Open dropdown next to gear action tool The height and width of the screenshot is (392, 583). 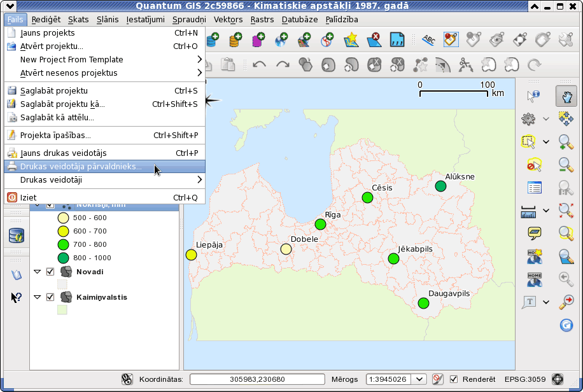point(546,119)
